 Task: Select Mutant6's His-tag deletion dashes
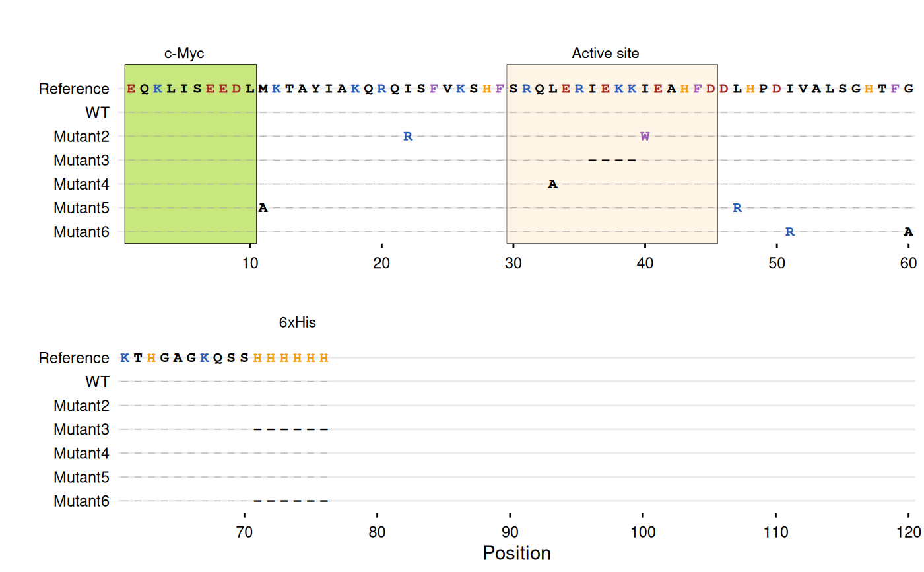point(291,501)
